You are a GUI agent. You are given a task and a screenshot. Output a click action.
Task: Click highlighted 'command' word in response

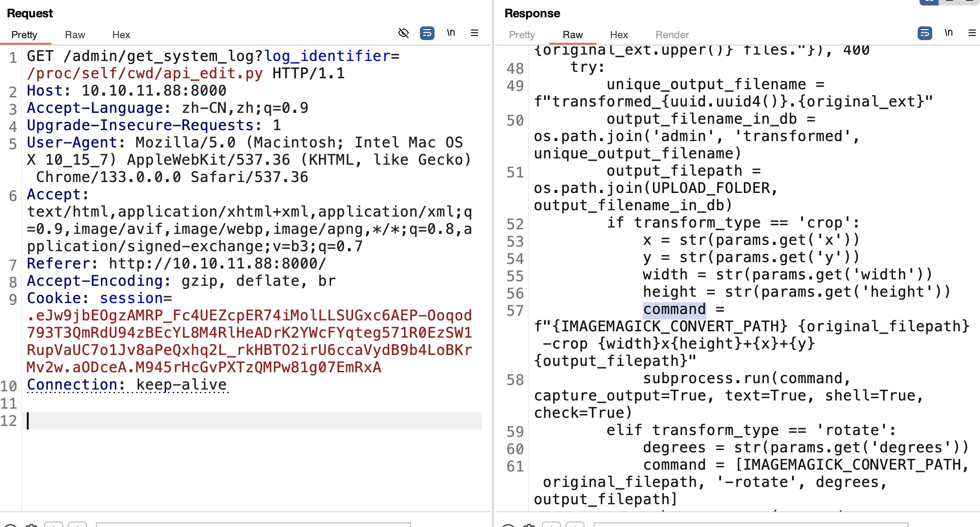pyautogui.click(x=674, y=309)
